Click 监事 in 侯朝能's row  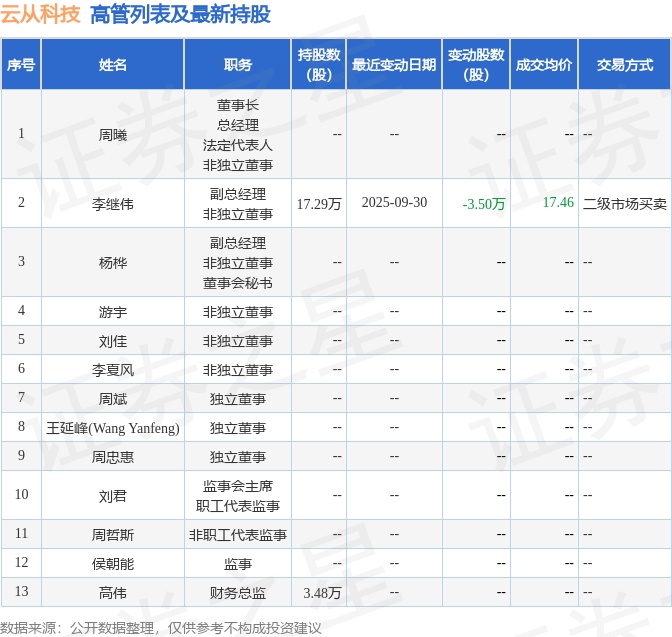click(x=238, y=564)
